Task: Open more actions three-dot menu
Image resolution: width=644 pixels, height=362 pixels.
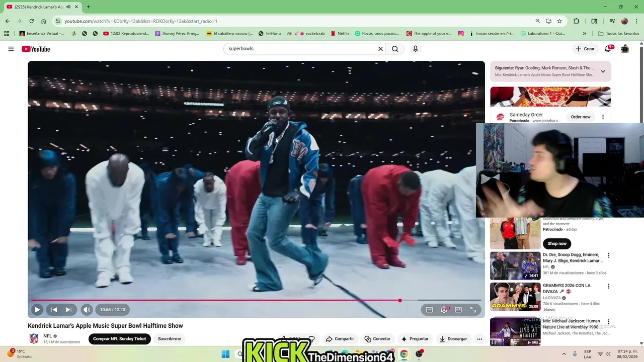Action: pyautogui.click(x=479, y=339)
